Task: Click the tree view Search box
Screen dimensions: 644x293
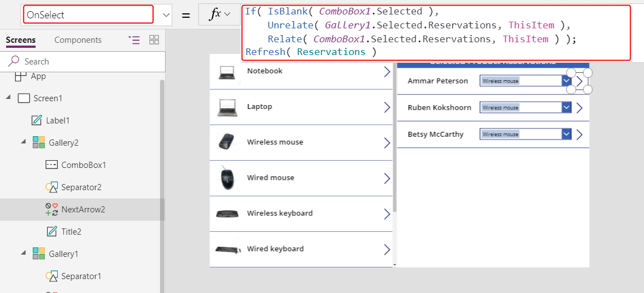Action: pos(83,62)
